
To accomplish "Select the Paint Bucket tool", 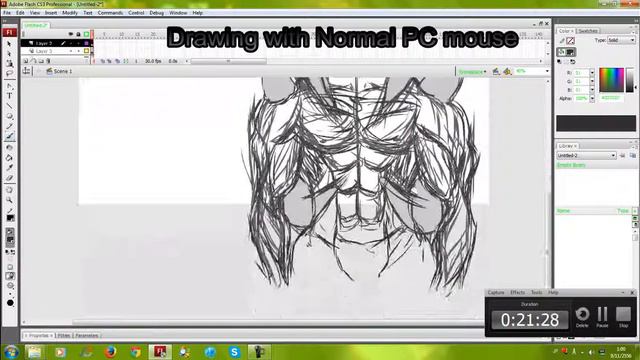I will click(9, 158).
